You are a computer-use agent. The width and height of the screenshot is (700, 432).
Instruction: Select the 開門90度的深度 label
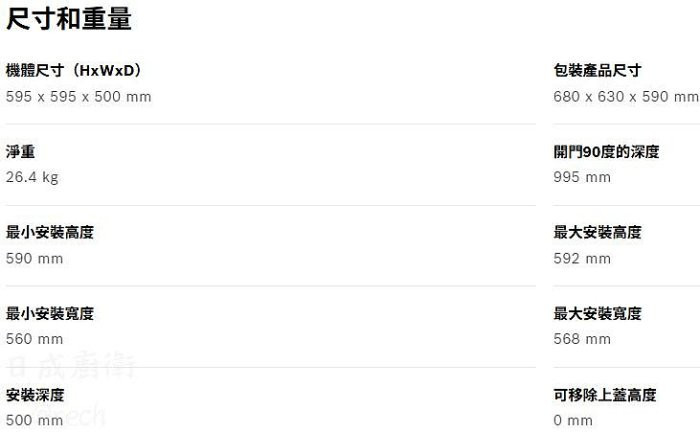pos(606,152)
